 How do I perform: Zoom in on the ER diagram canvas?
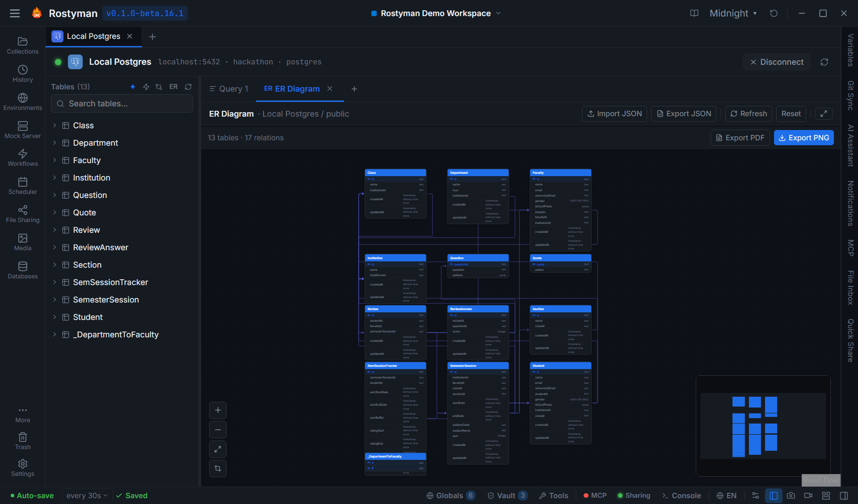(218, 410)
